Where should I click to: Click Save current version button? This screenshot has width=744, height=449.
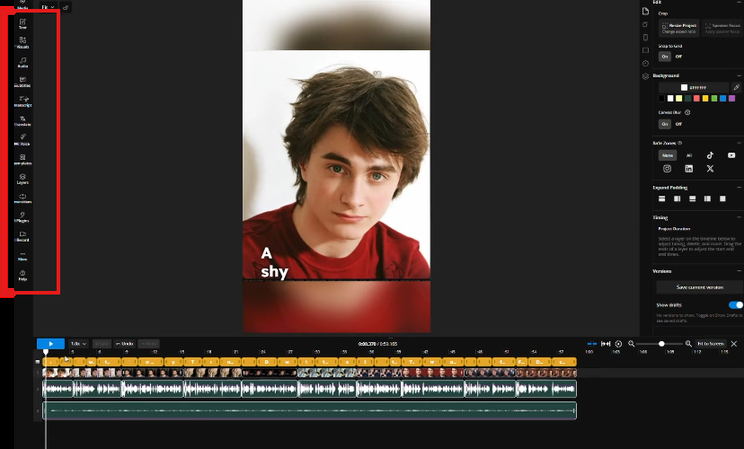(x=699, y=287)
